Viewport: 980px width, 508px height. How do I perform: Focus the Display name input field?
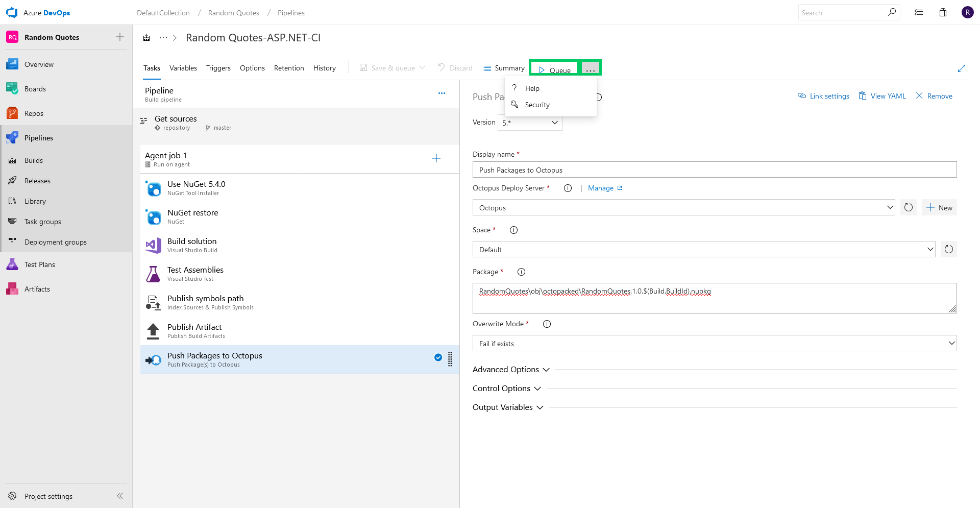(x=715, y=170)
